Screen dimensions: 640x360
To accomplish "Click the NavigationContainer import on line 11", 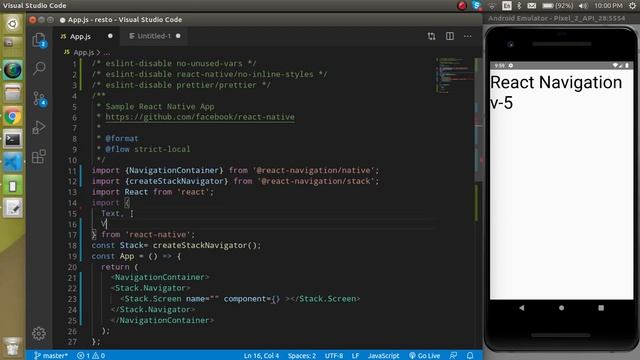I will point(174,170).
